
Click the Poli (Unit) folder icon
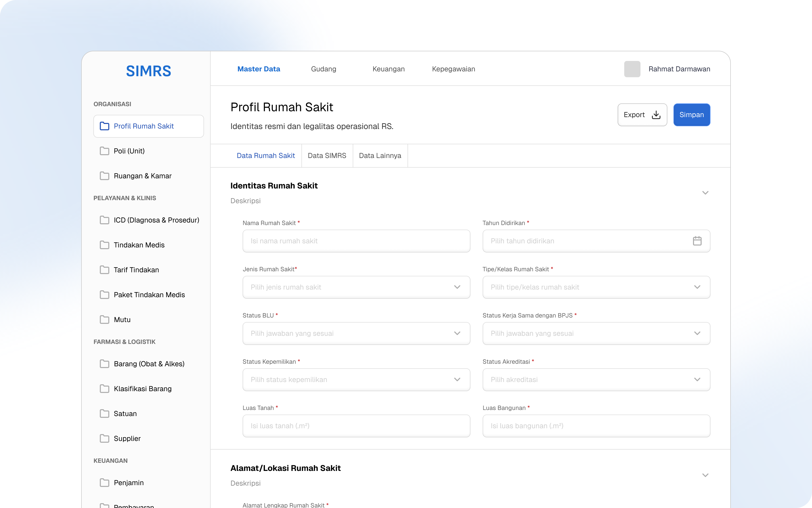click(104, 151)
